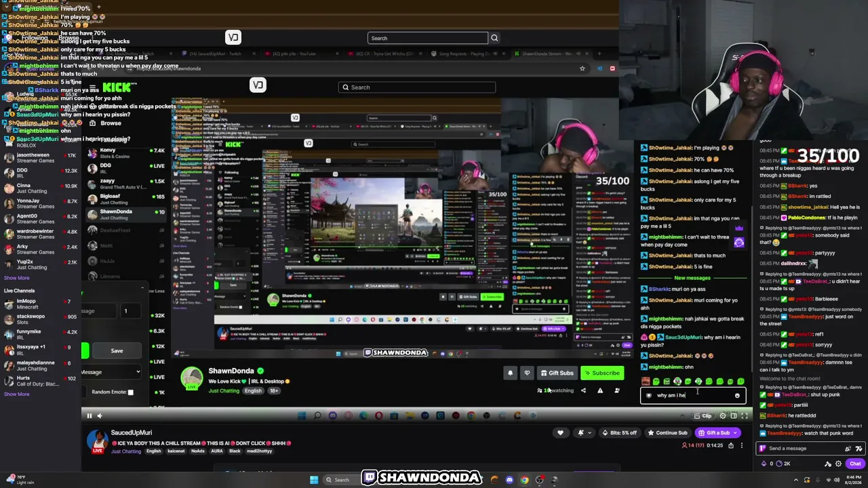Share the SaucedUpMuri stream
This screenshot has width=868, height=488.
click(x=731, y=445)
